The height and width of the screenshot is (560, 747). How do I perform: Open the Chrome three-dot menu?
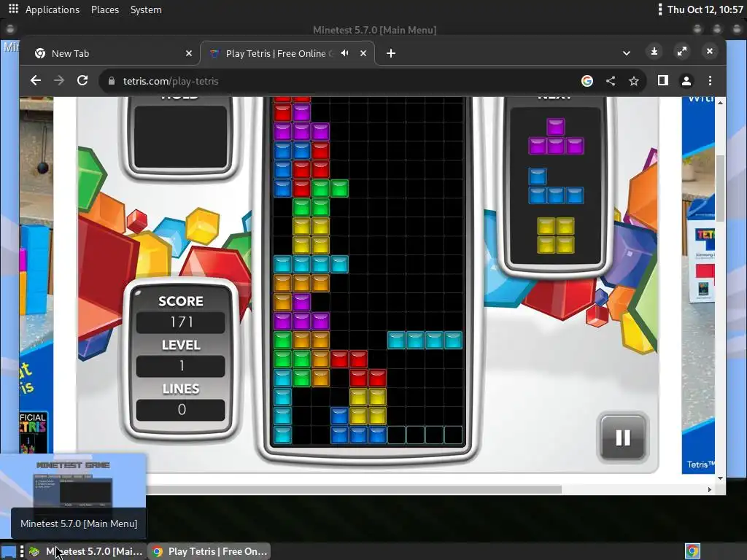point(710,80)
